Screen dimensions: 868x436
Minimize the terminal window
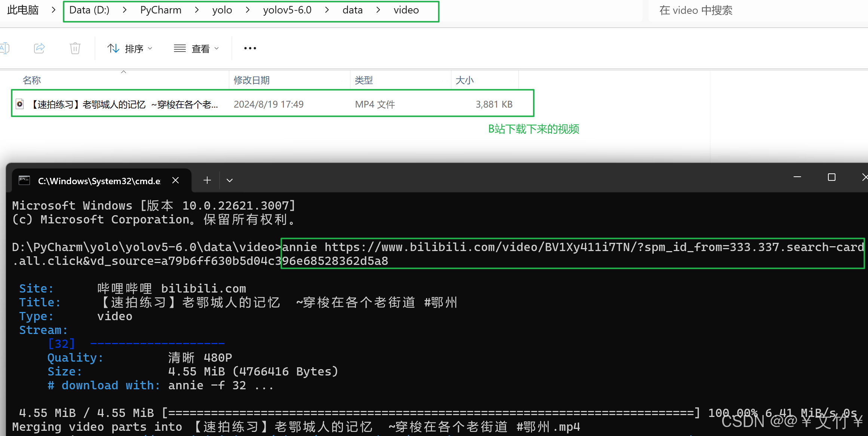(797, 177)
